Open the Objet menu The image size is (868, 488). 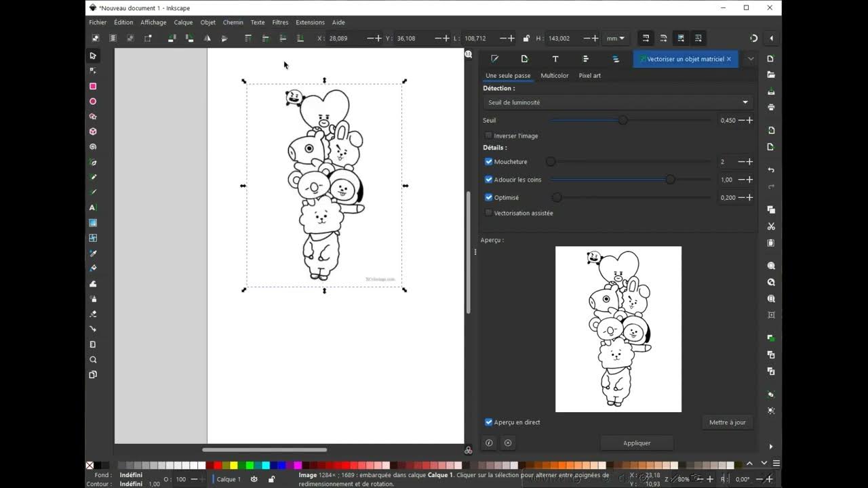click(x=208, y=22)
